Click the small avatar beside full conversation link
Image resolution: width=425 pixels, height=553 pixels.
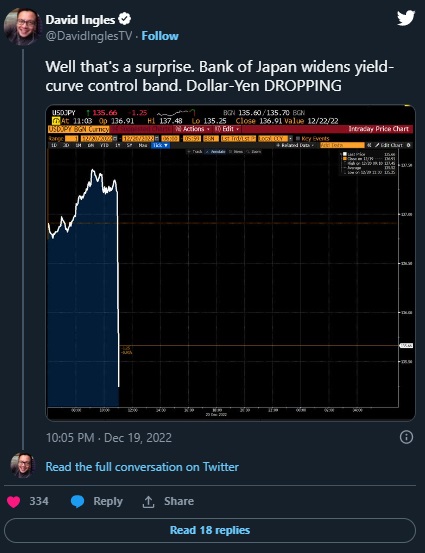click(23, 466)
